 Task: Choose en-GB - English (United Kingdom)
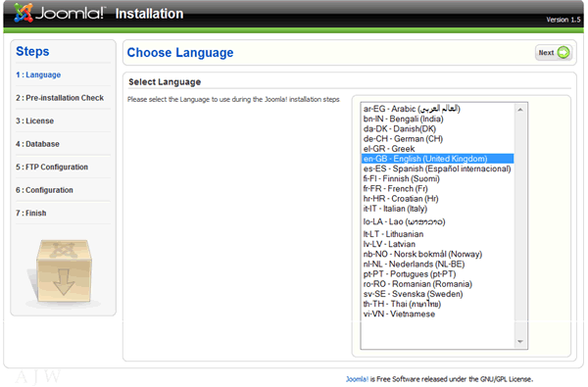click(x=438, y=159)
